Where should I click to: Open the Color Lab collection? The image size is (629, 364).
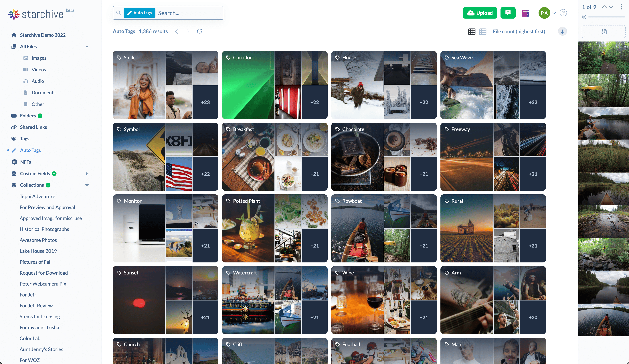30,338
